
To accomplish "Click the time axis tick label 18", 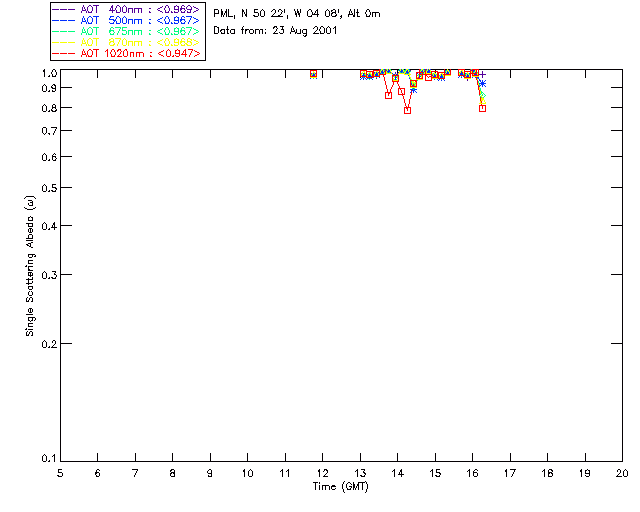I will click(x=548, y=473).
